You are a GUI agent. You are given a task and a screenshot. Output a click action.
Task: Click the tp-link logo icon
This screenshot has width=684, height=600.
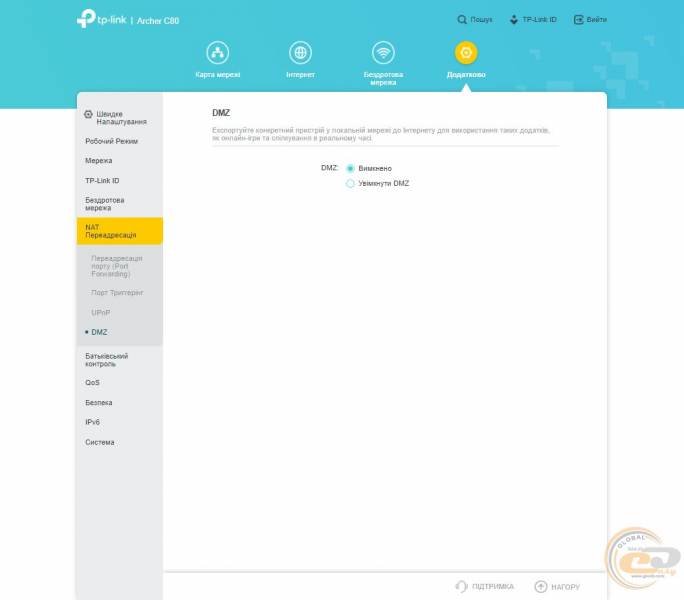(x=86, y=18)
